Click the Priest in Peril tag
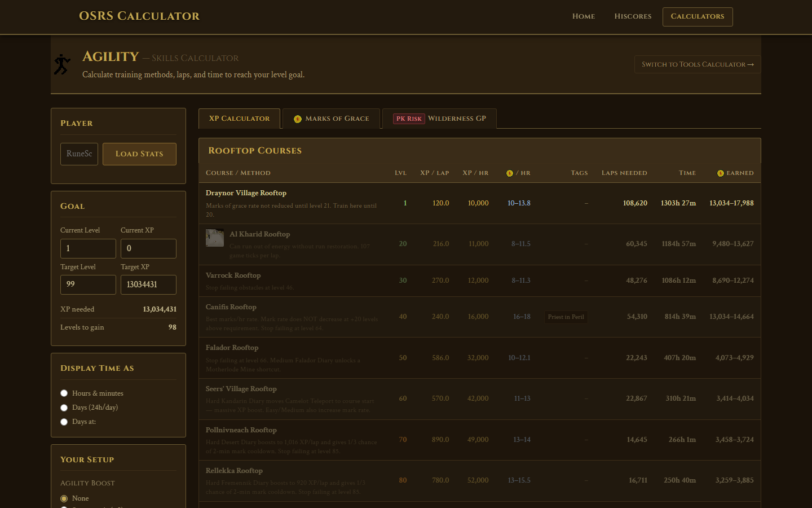The height and width of the screenshot is (508, 812). point(566,317)
